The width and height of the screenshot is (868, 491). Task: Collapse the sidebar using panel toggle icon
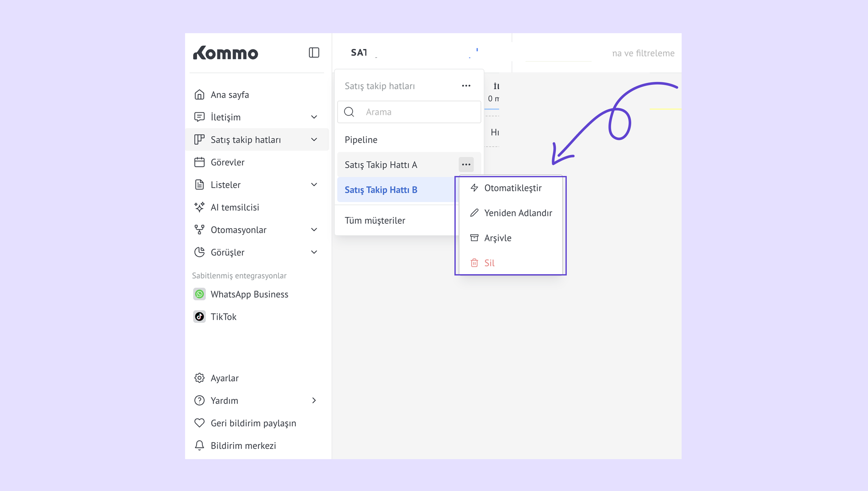(314, 53)
